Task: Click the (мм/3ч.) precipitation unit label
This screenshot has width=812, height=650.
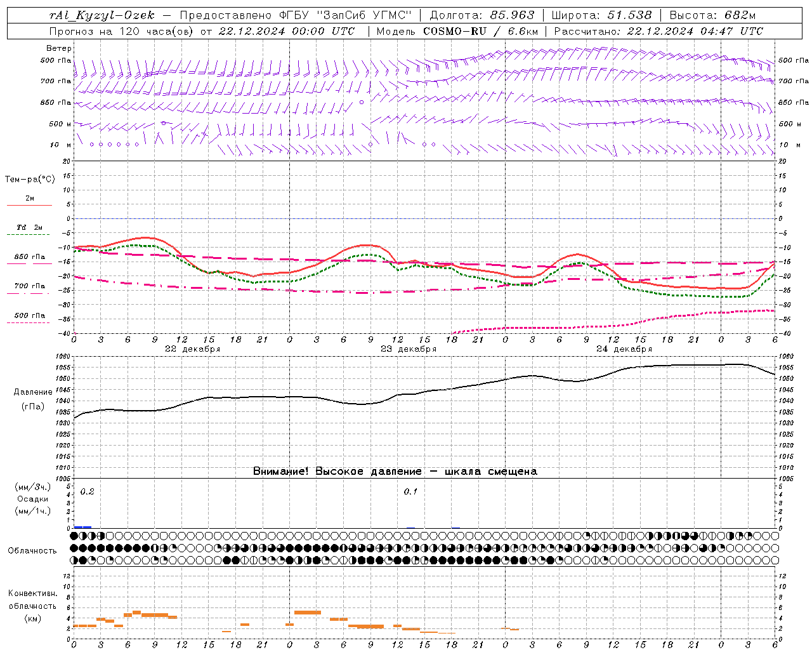Action: pos(33,487)
